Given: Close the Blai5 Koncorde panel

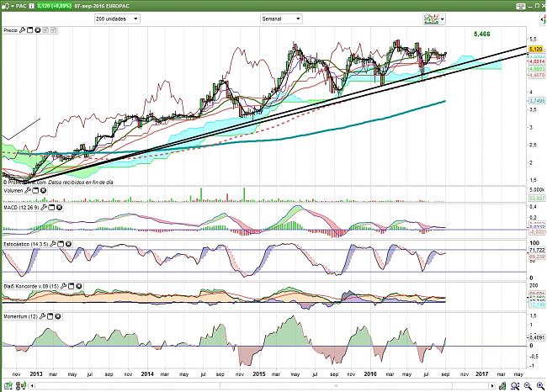Looking at the screenshot, I should tap(79, 286).
